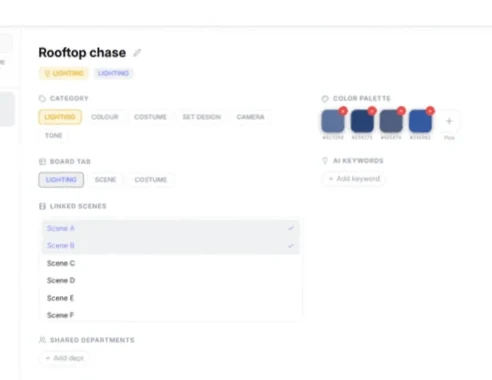Choose the SCENE board tab
This screenshot has height=380, width=492.
105,180
